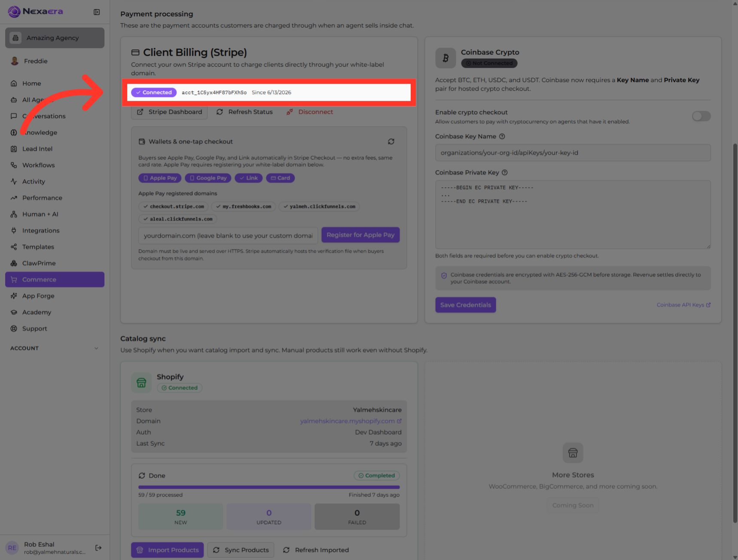Disconnect the Stripe account
The image size is (738, 560).
point(310,112)
